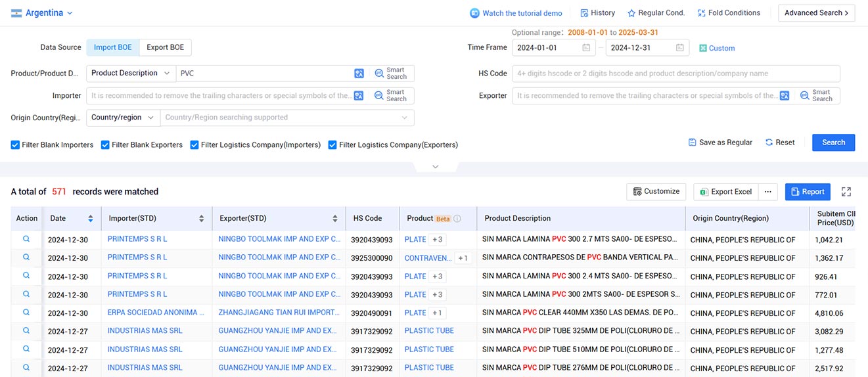Toggle Filter Logistics Company(Exporters) checkbox
The height and width of the screenshot is (377, 868).
coord(332,145)
